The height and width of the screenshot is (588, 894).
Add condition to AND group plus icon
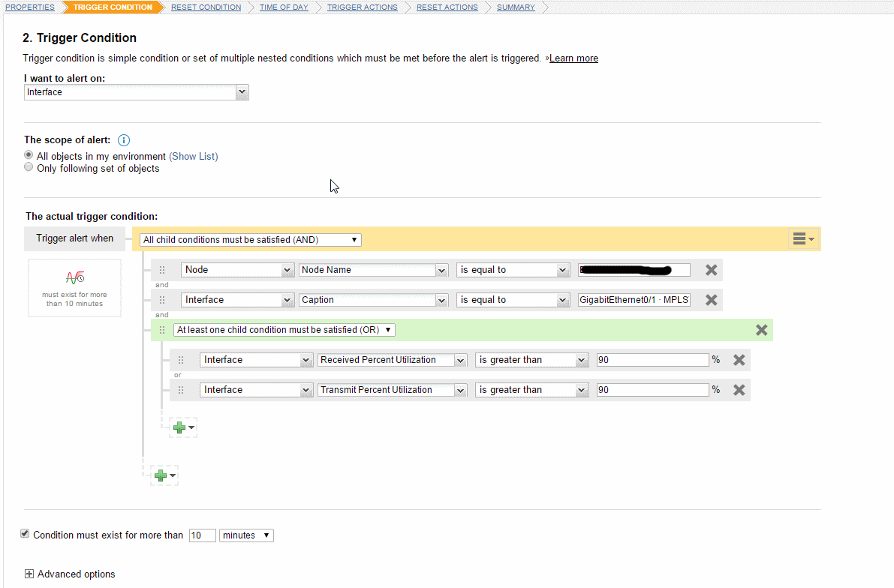tap(164, 475)
